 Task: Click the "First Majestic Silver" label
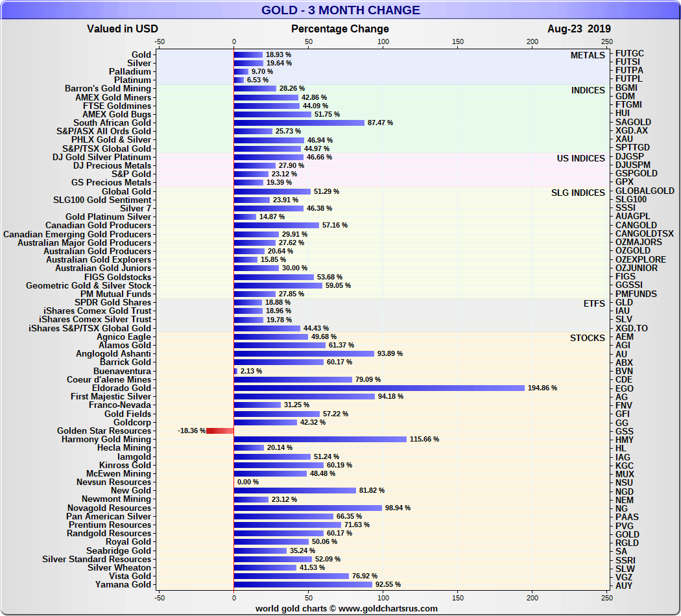(x=111, y=396)
